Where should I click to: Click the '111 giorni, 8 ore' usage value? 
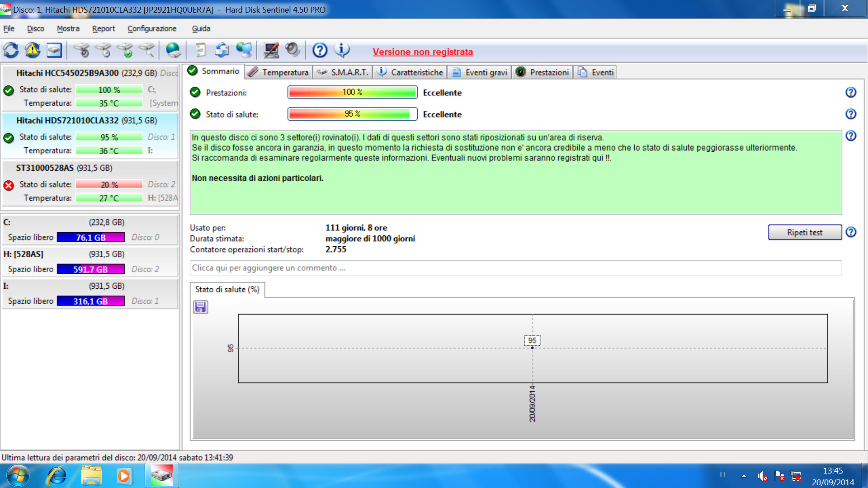click(x=356, y=228)
